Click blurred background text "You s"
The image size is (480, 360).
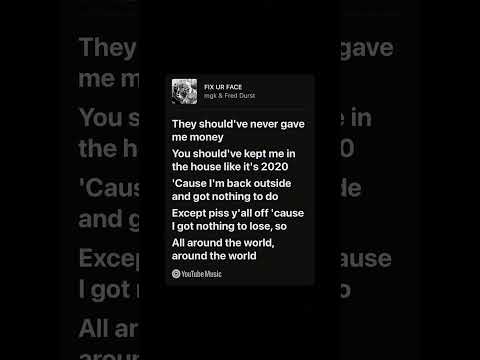[x=109, y=117]
